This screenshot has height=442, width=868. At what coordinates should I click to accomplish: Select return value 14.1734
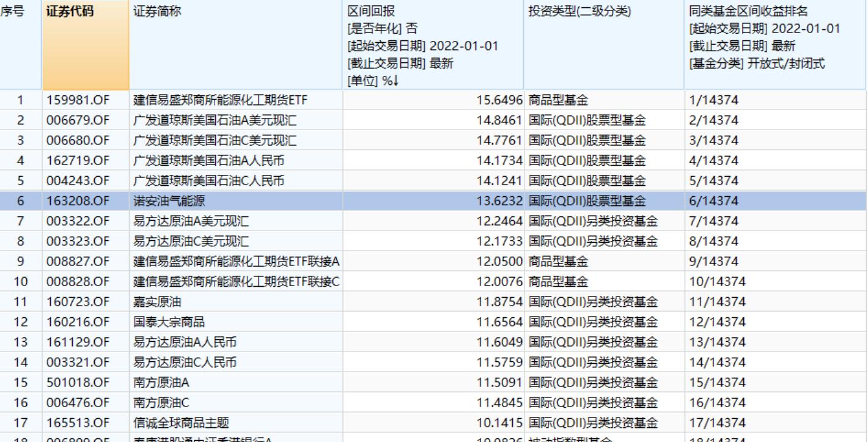click(x=499, y=161)
